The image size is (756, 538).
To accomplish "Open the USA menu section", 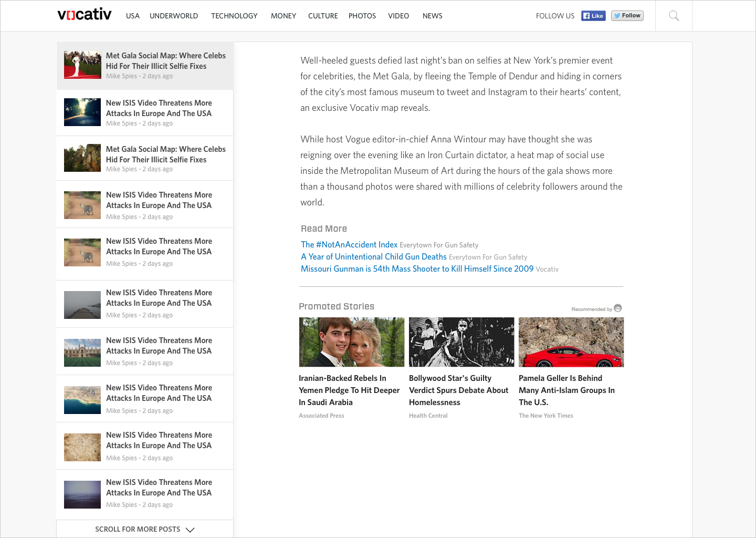I will coord(133,16).
